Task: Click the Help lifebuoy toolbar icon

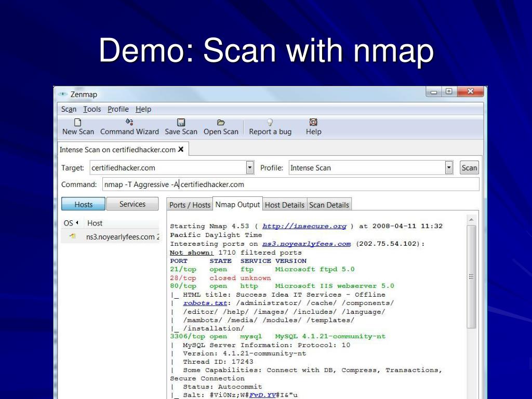Action: coord(313,122)
